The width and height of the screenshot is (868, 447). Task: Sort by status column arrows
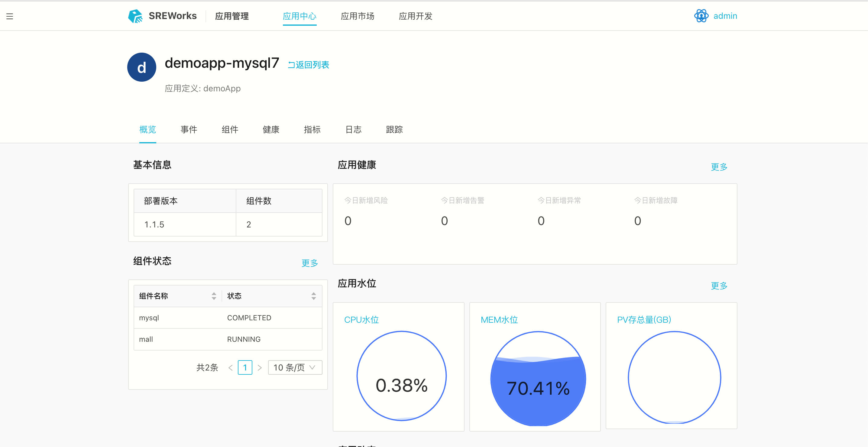(313, 296)
